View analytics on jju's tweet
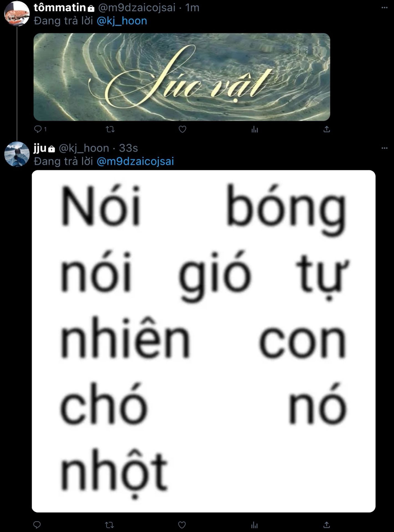This screenshot has height=532, width=394. point(254,525)
